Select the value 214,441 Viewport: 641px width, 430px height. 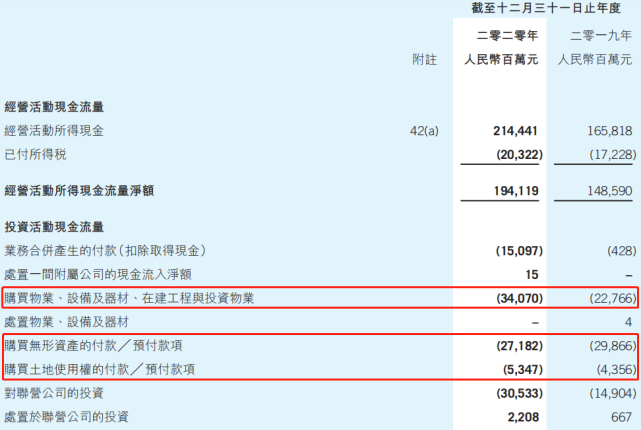click(515, 131)
